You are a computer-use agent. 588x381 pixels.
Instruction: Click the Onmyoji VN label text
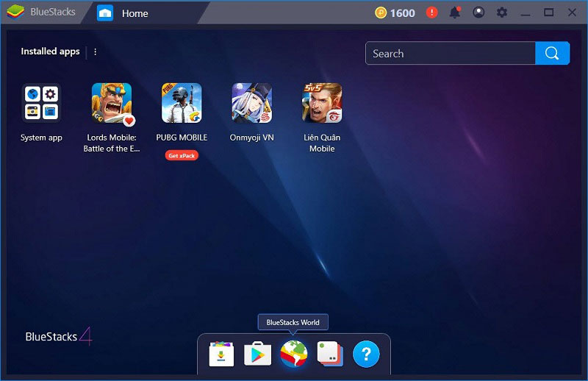(x=251, y=138)
